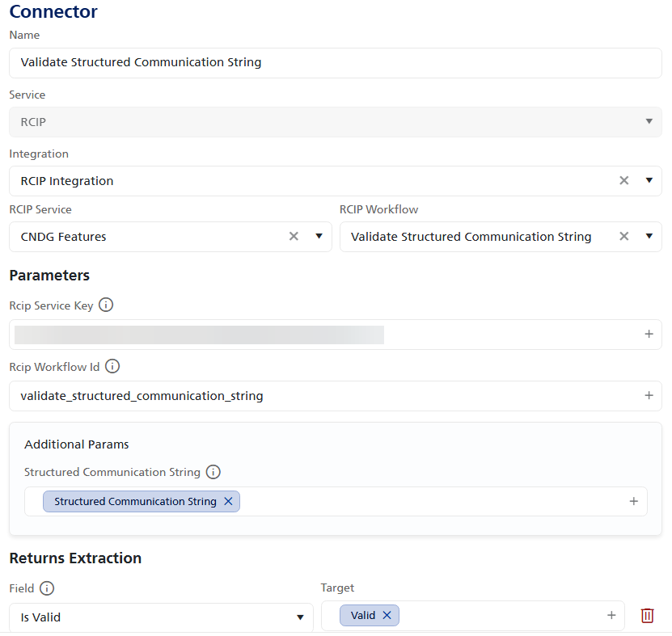Click info icon next to Structured Communication String label

point(213,472)
